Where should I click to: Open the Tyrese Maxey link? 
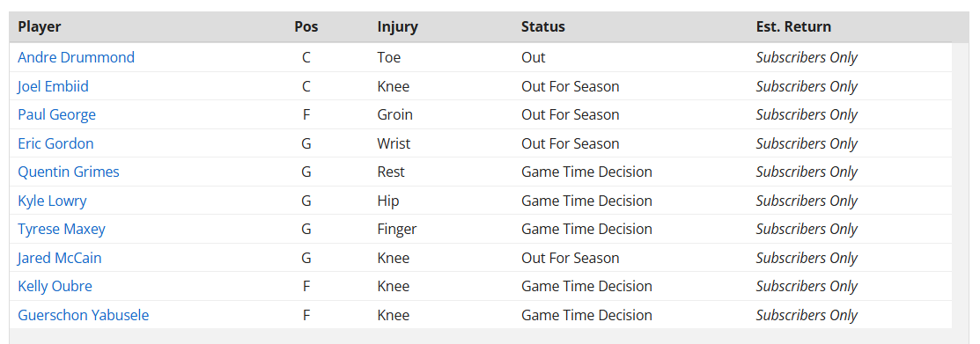click(x=62, y=229)
